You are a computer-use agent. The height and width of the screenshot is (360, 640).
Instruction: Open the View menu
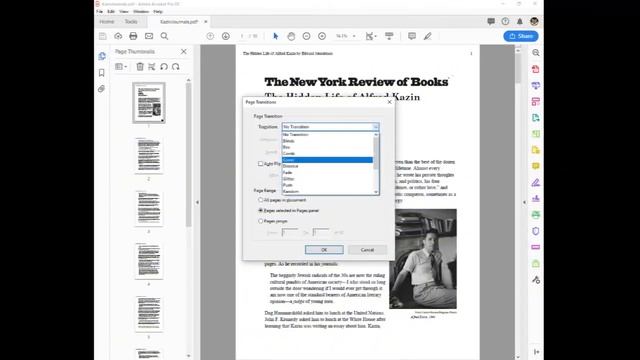click(124, 11)
